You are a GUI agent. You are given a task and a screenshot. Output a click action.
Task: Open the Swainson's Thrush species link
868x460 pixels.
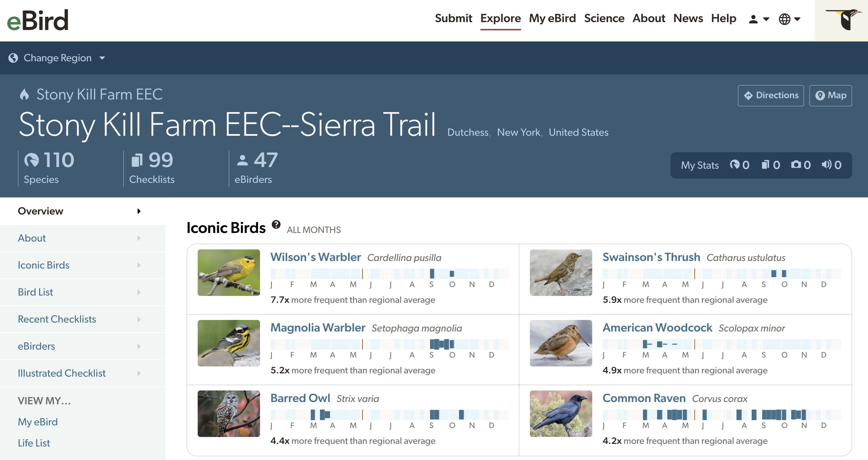[x=651, y=257]
